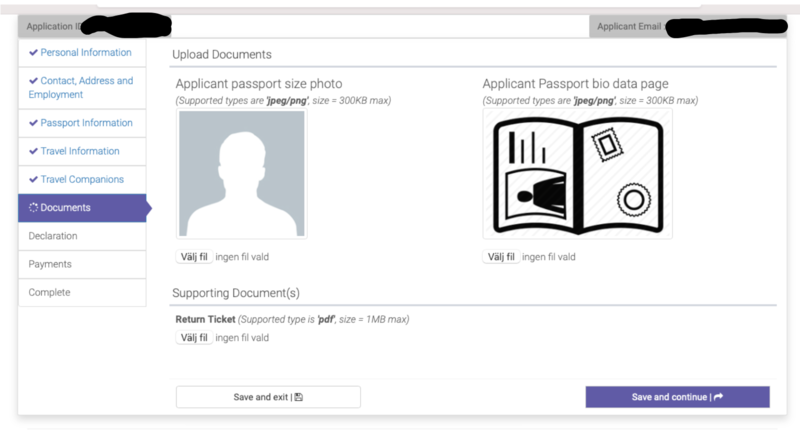This screenshot has height=430, width=800.
Task: Click the passport bio data page thumbnail
Action: pyautogui.click(x=577, y=173)
